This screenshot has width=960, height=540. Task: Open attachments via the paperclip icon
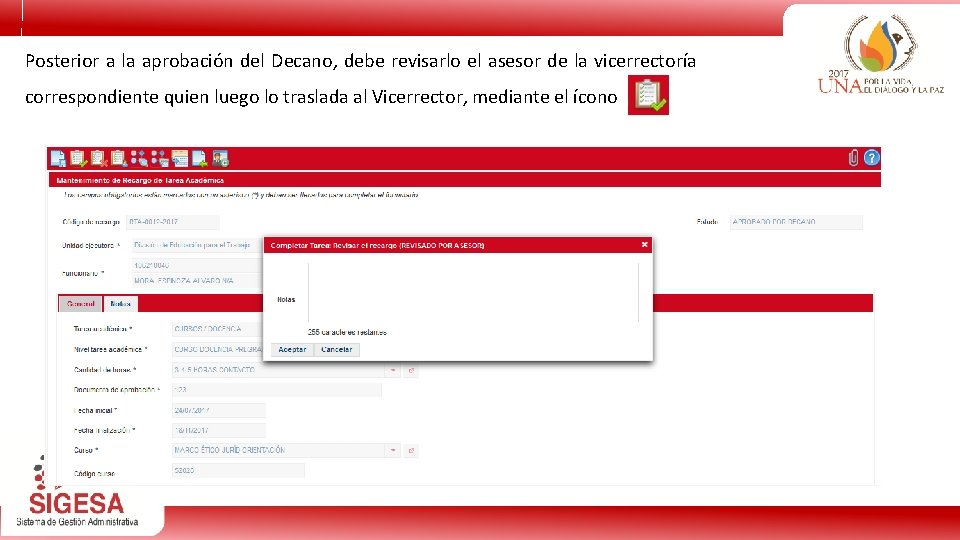(x=853, y=158)
